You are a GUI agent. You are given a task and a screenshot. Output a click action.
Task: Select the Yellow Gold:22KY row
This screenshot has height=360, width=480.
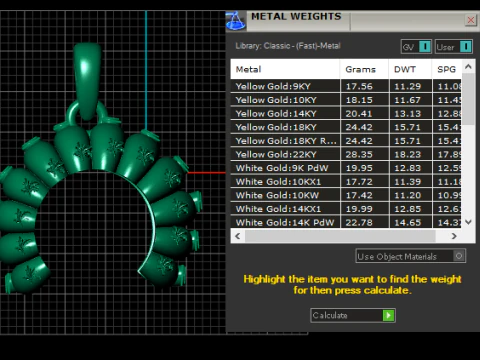tap(346, 155)
